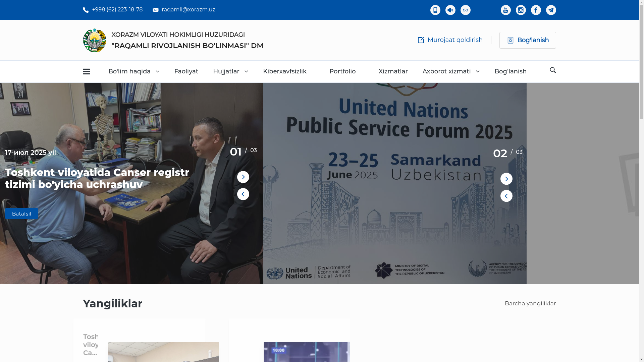The width and height of the screenshot is (644, 362).
Task: Click the raqamli@xorazm.uz email link
Action: pos(188,10)
